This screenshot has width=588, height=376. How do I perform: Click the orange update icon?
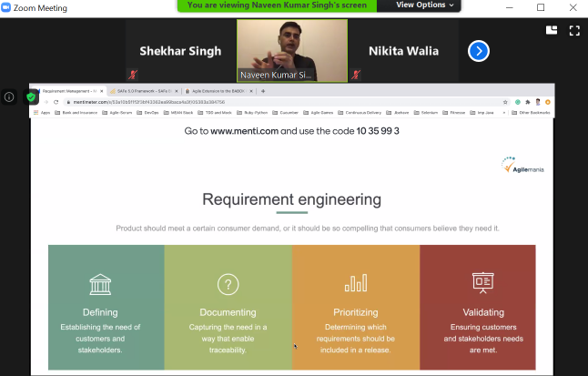pos(548,102)
